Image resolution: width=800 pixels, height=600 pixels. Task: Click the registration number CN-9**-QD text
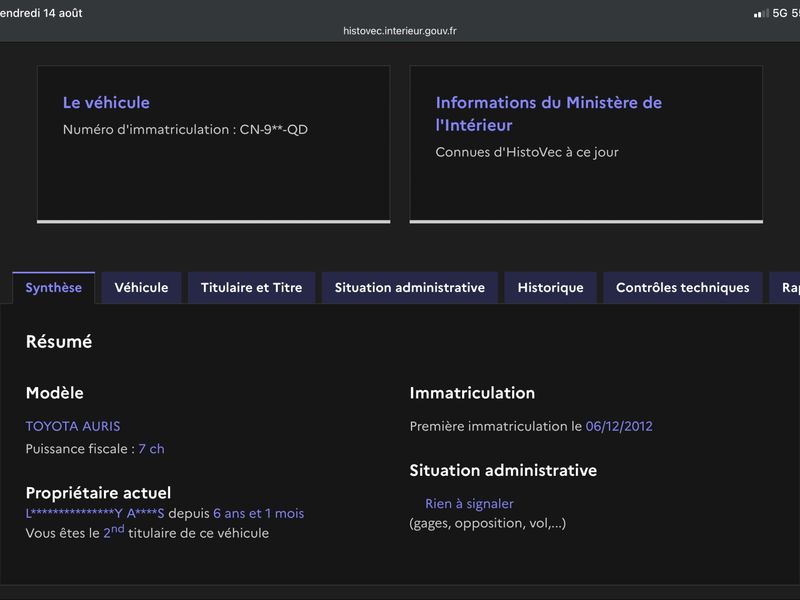(x=273, y=130)
